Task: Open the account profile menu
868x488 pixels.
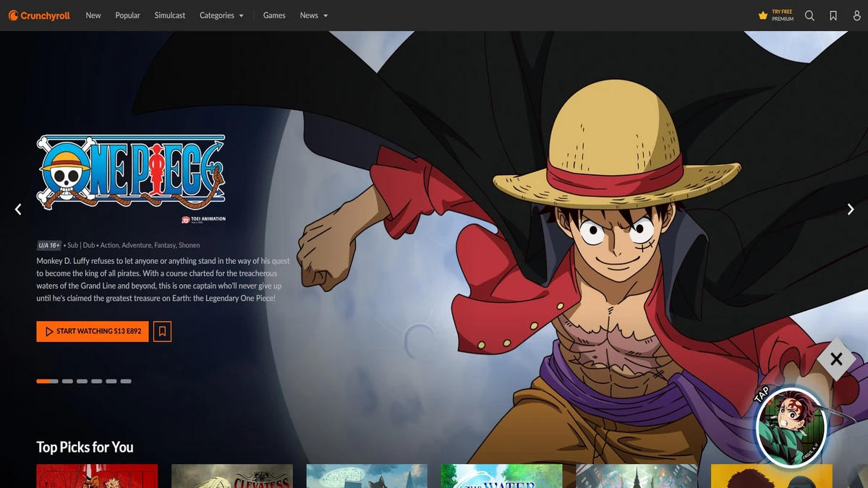Action: point(856,15)
